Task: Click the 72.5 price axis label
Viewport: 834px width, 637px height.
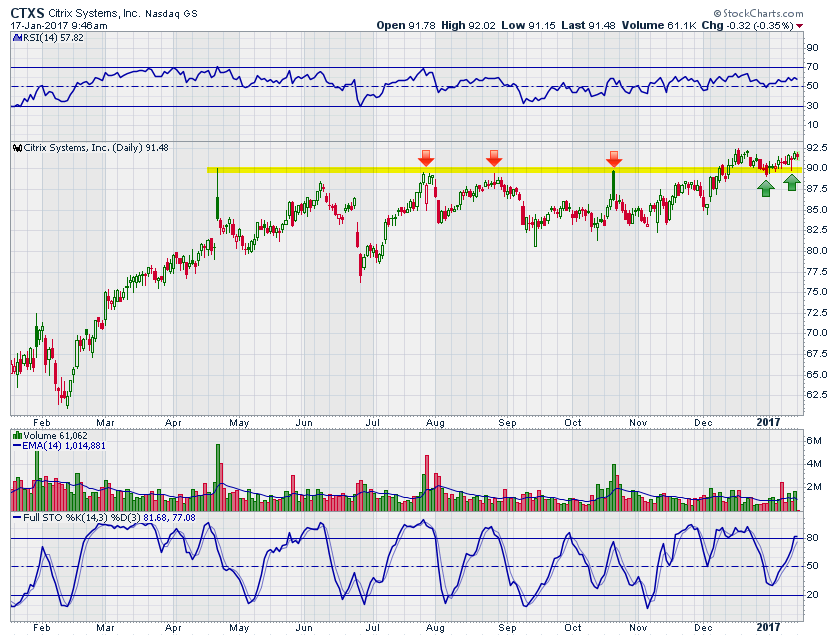Action: (x=816, y=312)
